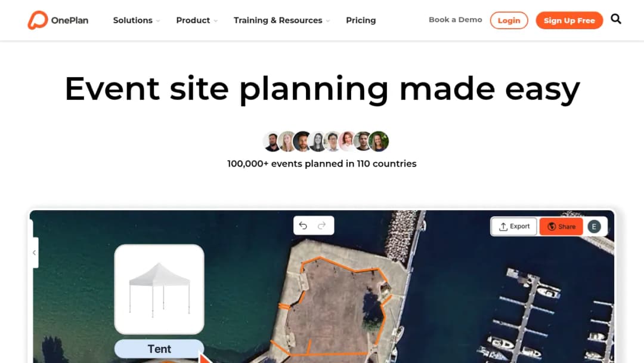The height and width of the screenshot is (363, 644).
Task: Follow the Book a Demo link
Action: point(455,20)
